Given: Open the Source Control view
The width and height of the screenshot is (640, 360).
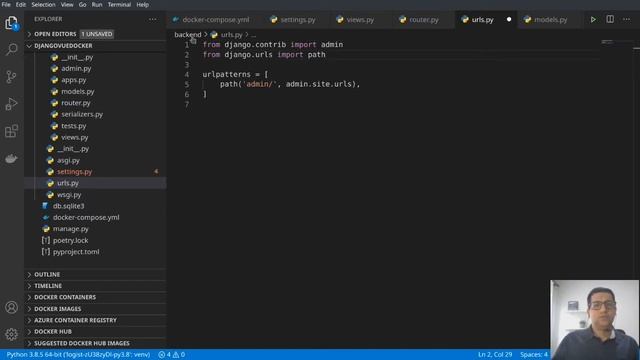Looking at the screenshot, I should click(x=11, y=77).
